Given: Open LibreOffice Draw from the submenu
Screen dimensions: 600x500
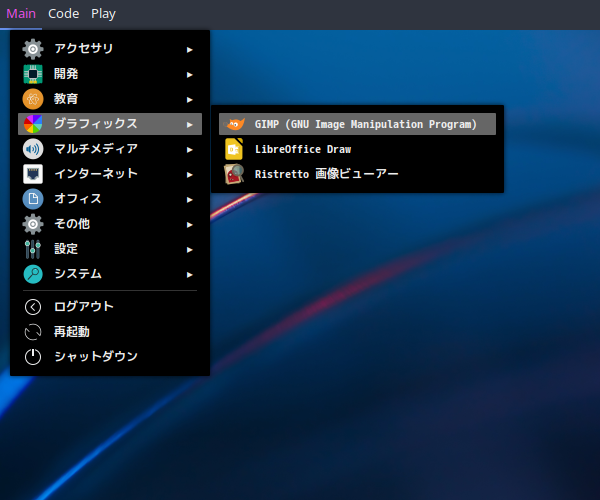Looking at the screenshot, I should [x=357, y=149].
